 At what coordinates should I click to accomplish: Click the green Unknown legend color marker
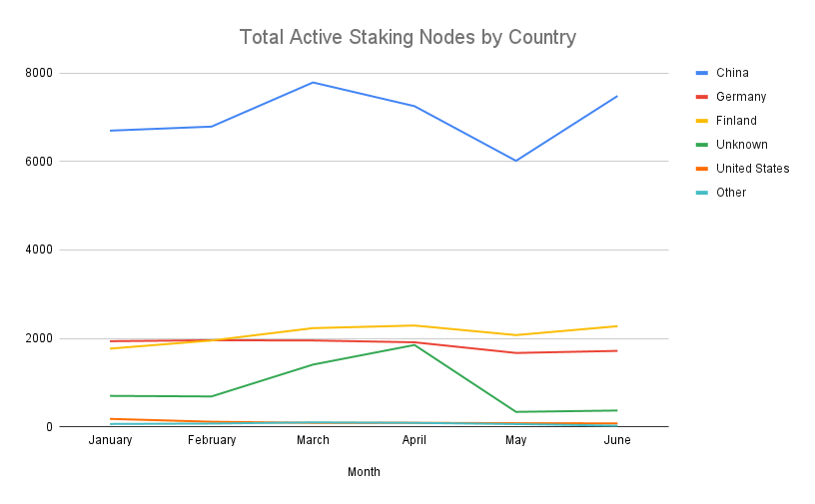[x=701, y=145]
